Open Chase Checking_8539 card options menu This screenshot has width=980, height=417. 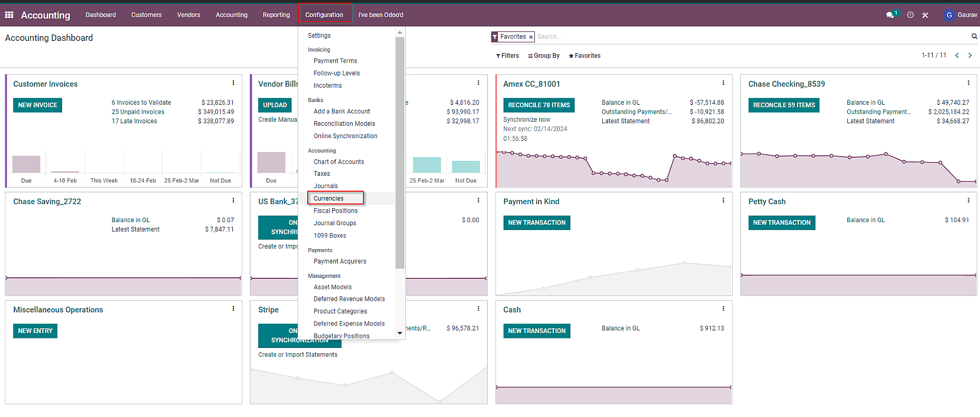968,83
